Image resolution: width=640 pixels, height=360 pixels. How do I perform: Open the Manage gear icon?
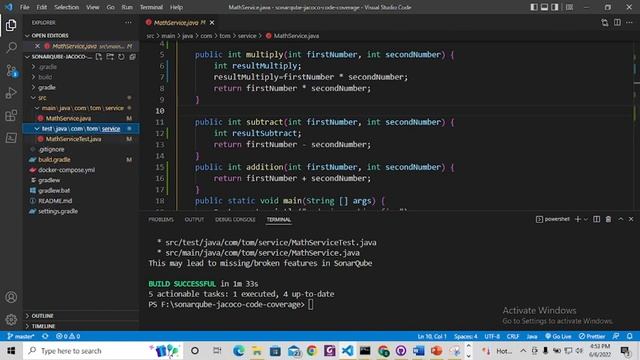coord(11,319)
